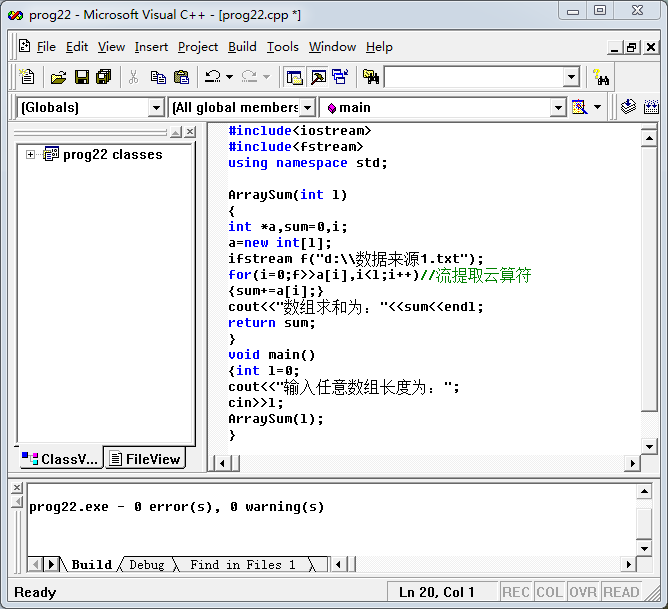Click the Redo arrow icon
Viewport: 668px width, 609px height.
249,77
